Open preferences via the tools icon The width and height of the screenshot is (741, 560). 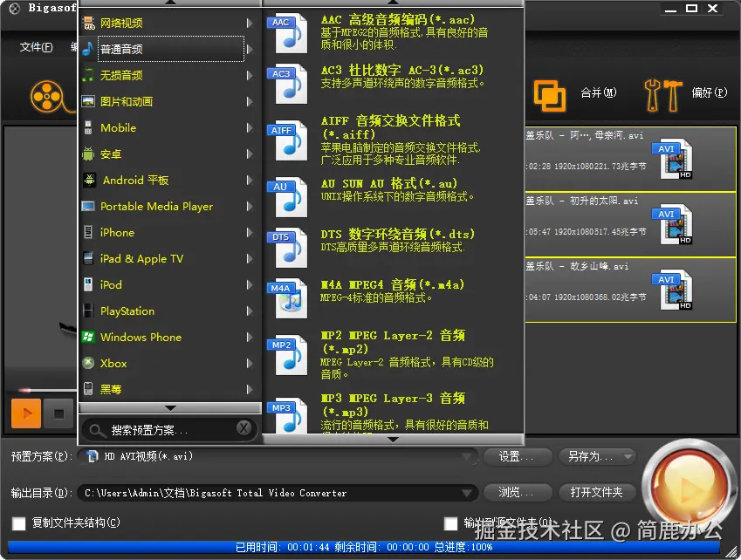click(662, 95)
